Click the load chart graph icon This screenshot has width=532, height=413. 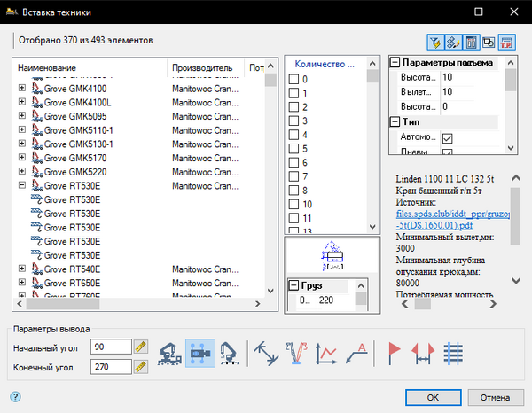326,354
